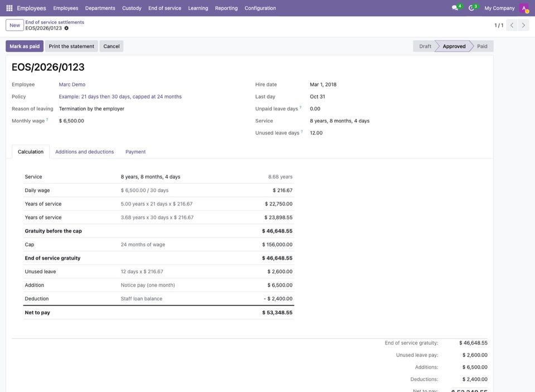This screenshot has width=535, height=392.
Task: Select the Draft status stage
Action: (425, 46)
